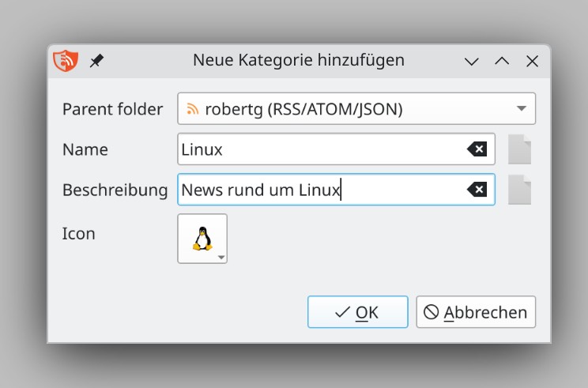
Task: Close the Neue Kategorie hinzufügen dialog
Action: 532,61
